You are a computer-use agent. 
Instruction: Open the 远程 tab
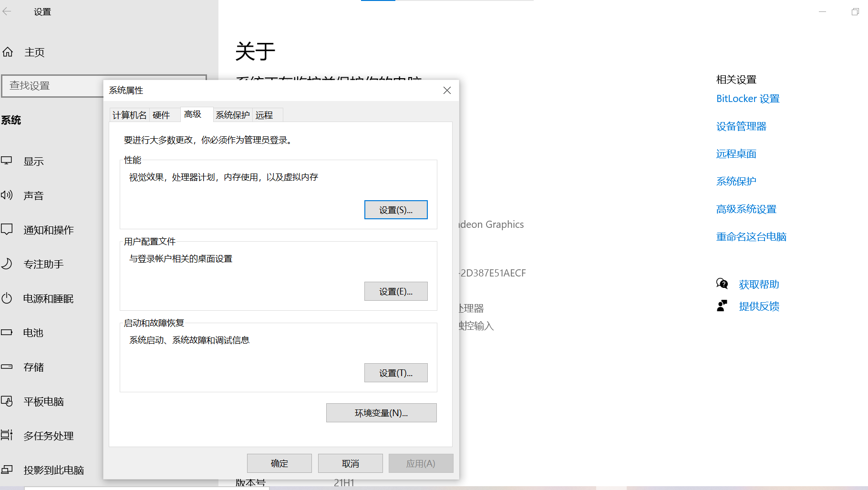pos(265,114)
